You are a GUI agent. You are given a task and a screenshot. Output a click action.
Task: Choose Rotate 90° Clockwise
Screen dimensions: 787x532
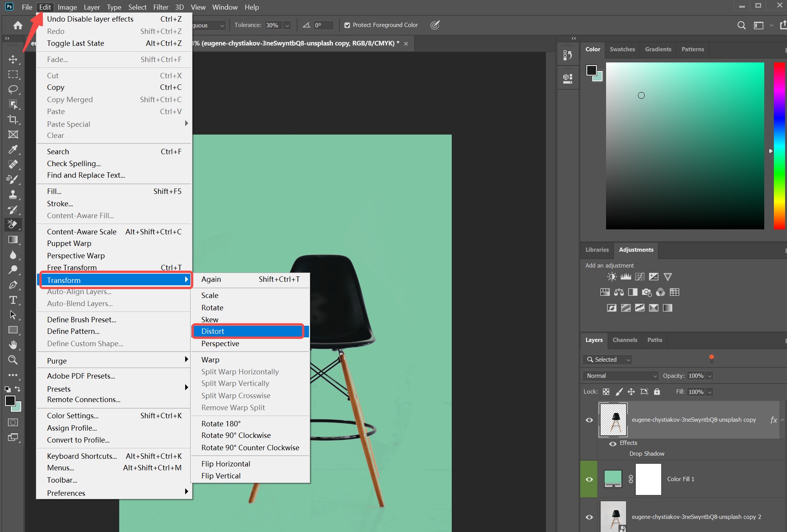tap(250, 435)
